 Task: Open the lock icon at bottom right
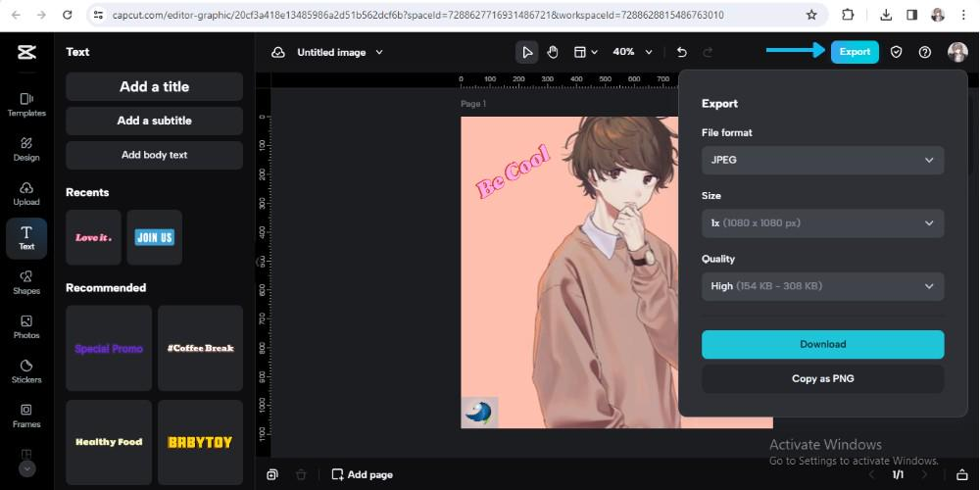click(x=962, y=475)
